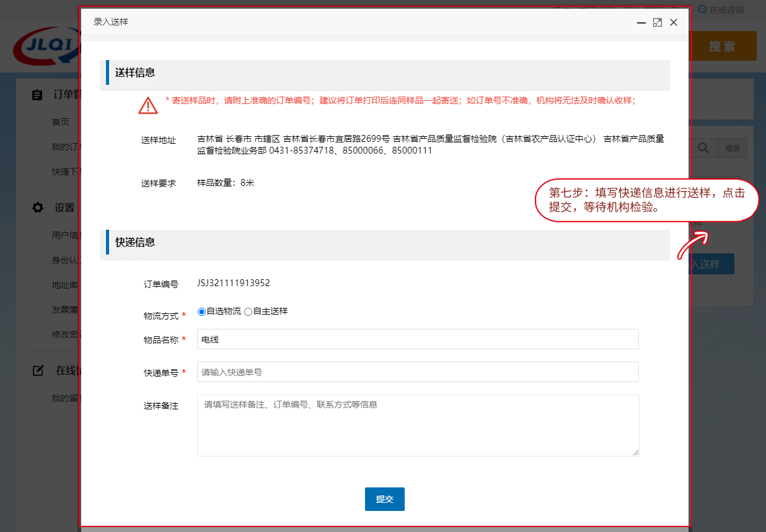Click the orange 搜索 button
Screen dimensions: 766x532
[x=723, y=46]
